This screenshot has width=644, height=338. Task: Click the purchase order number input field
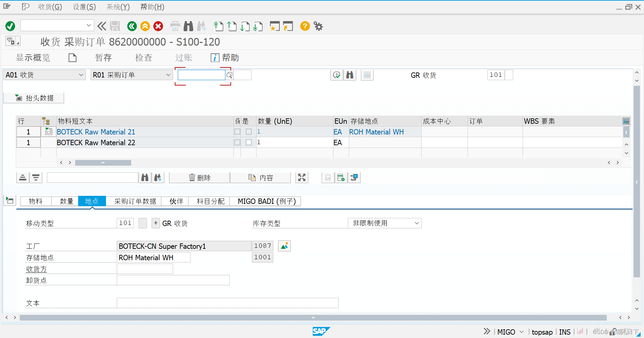tap(201, 75)
